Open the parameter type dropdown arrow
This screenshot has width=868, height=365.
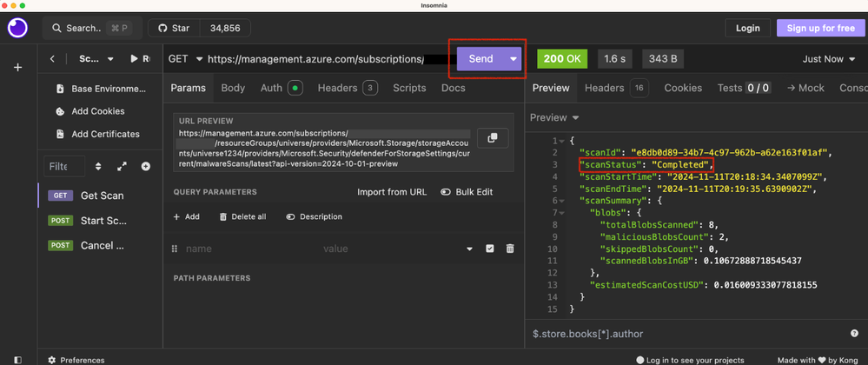[470, 249]
